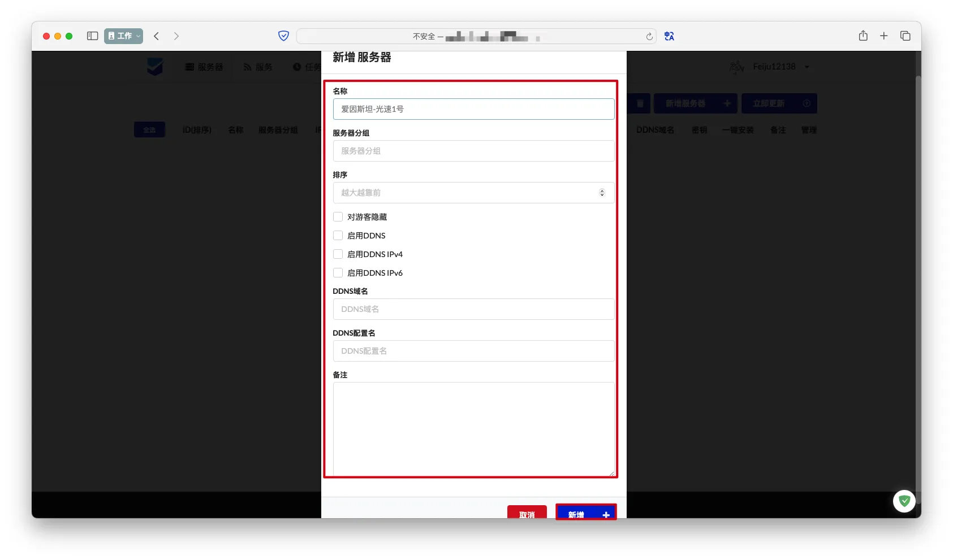Click the page reload icon
The height and width of the screenshot is (560, 953).
649,37
